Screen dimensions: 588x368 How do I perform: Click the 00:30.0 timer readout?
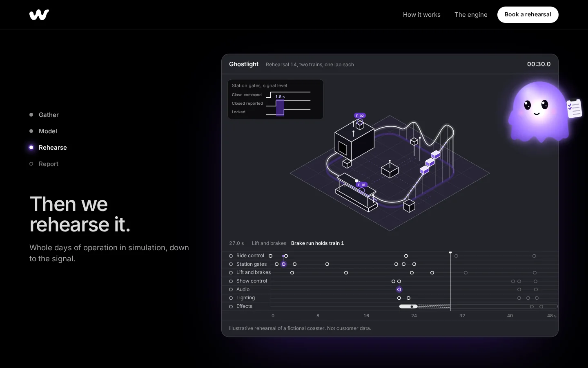(539, 64)
